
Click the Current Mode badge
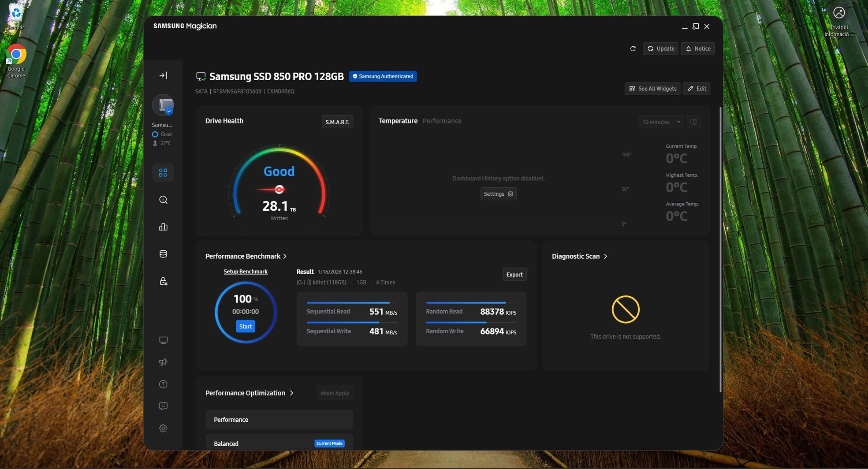pos(329,443)
